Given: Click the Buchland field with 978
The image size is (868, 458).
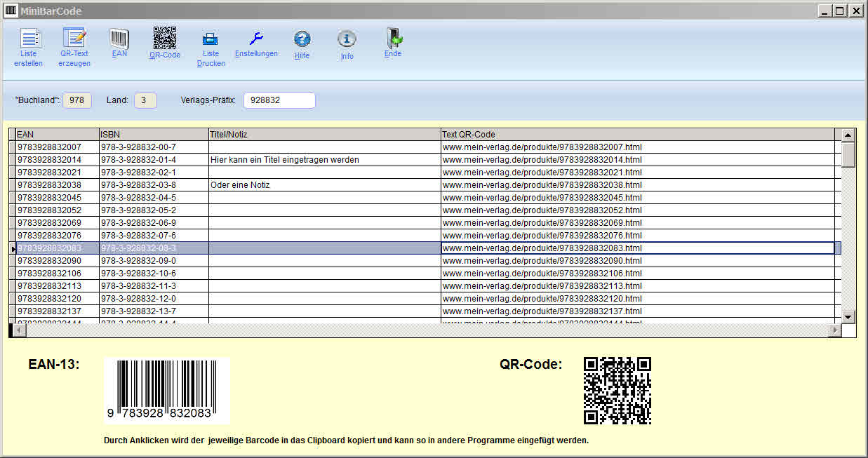Looking at the screenshot, I should tap(77, 100).
